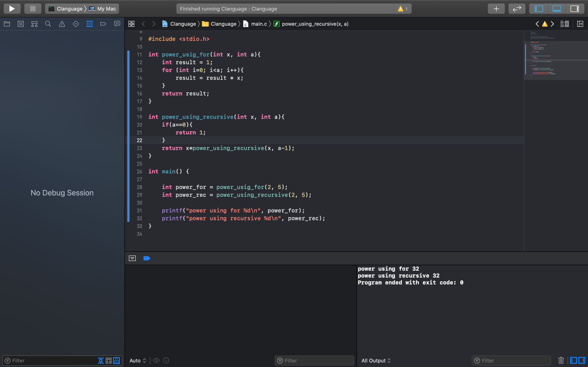Click the console Filter field
The image size is (588, 367).
[512, 360]
